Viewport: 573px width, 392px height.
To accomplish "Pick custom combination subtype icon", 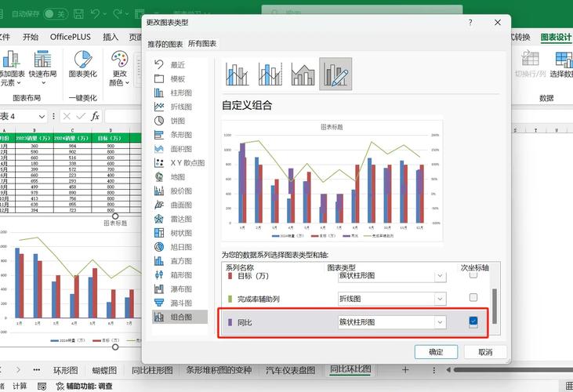I will coord(335,74).
